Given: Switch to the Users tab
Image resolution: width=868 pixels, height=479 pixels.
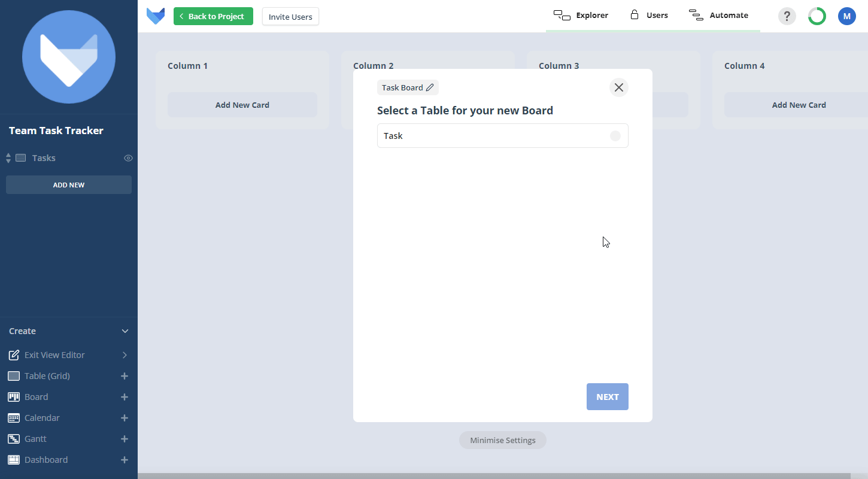Looking at the screenshot, I should 649,16.
